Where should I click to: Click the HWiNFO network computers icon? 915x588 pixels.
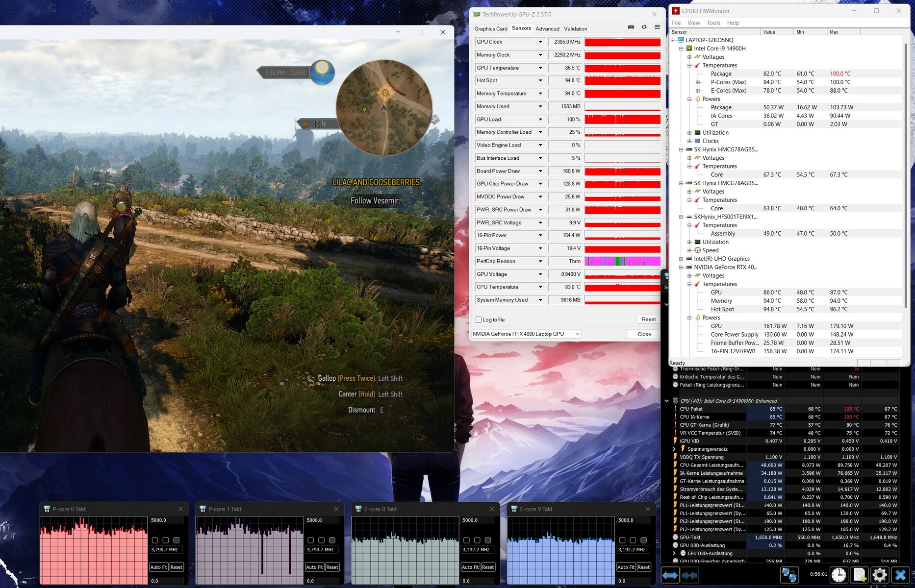click(789, 575)
